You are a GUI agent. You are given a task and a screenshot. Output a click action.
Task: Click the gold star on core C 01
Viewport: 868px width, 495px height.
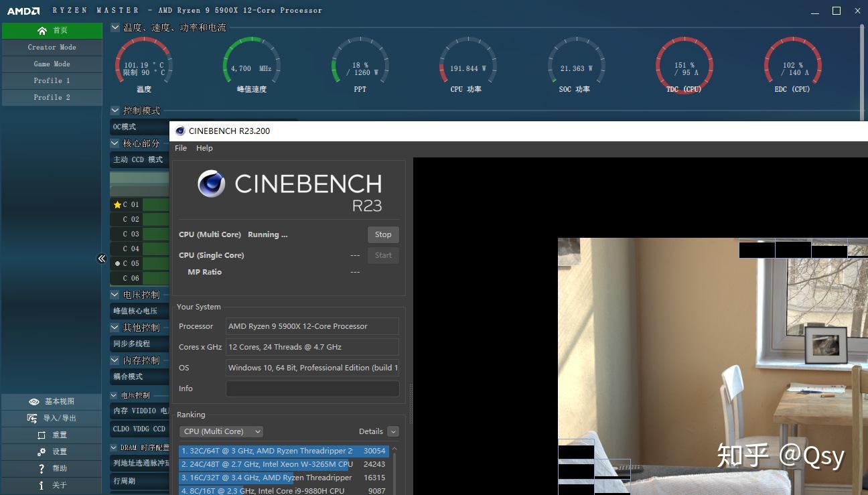pyautogui.click(x=117, y=205)
